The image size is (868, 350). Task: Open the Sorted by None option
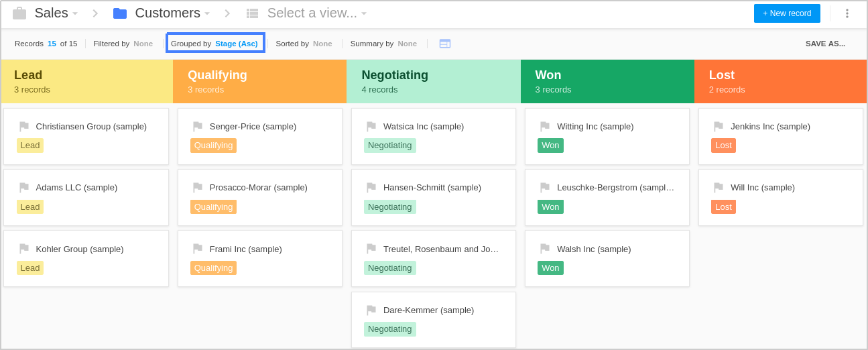[x=304, y=44]
